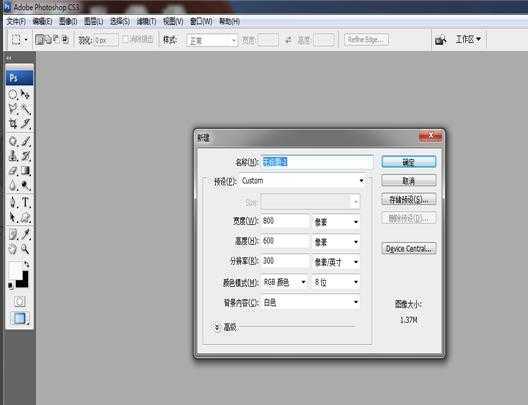Choose the Add to Selection mode icon

point(48,40)
